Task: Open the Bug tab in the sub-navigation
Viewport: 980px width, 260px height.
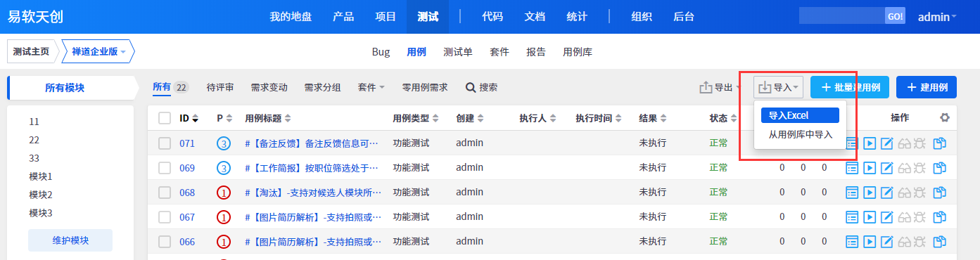Action: [x=381, y=52]
